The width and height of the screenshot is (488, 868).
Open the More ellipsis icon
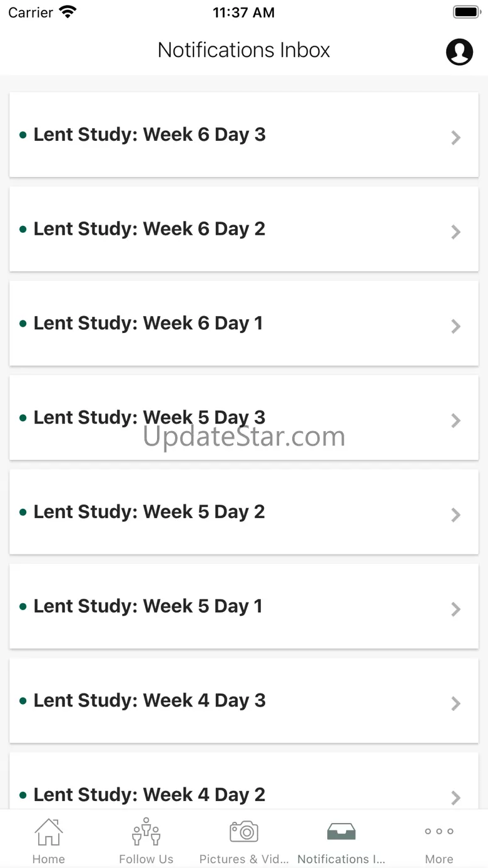[439, 832]
